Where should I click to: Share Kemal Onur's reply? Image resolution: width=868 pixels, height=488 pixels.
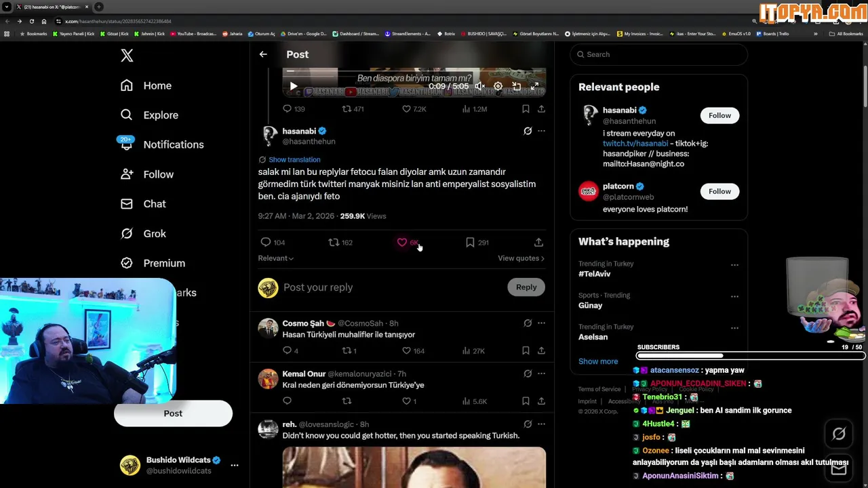pyautogui.click(x=541, y=401)
